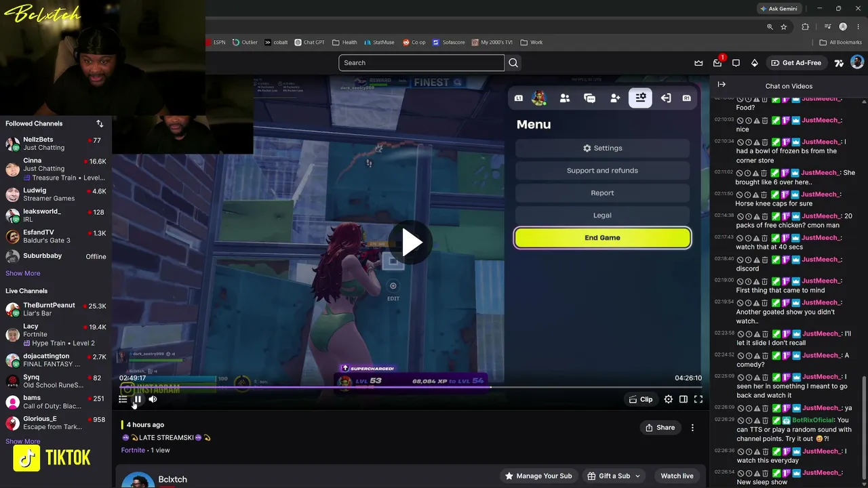
Task: Open the Prime loot crown icon
Action: coord(698,63)
